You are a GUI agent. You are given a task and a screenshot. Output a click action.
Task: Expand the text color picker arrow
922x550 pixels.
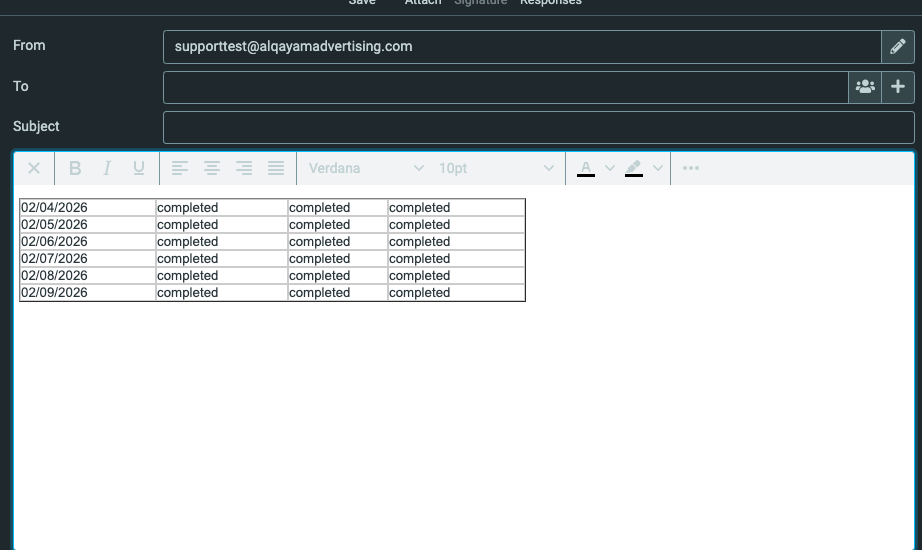click(610, 168)
